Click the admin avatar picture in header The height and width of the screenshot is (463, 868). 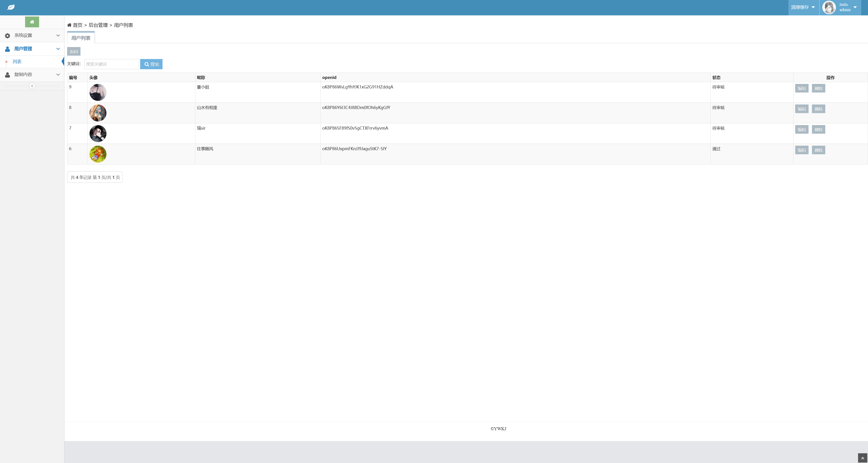[829, 7]
